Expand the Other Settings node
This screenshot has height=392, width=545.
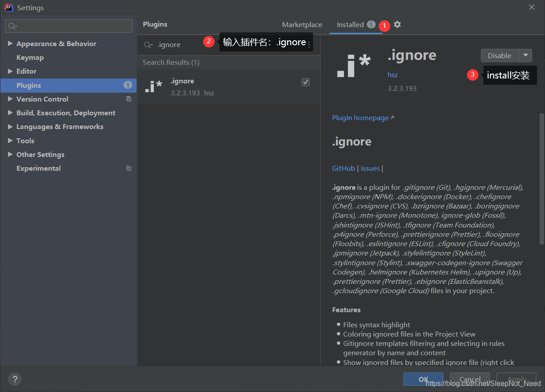(10, 154)
